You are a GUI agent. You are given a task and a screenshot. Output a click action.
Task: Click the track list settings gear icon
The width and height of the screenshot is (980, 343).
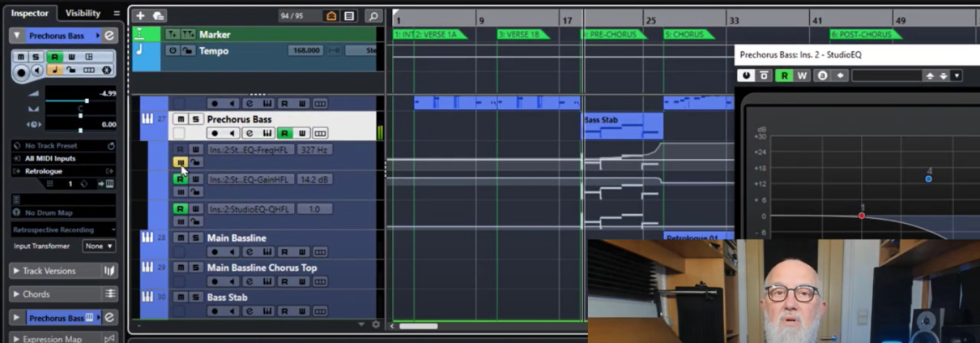pos(375,324)
